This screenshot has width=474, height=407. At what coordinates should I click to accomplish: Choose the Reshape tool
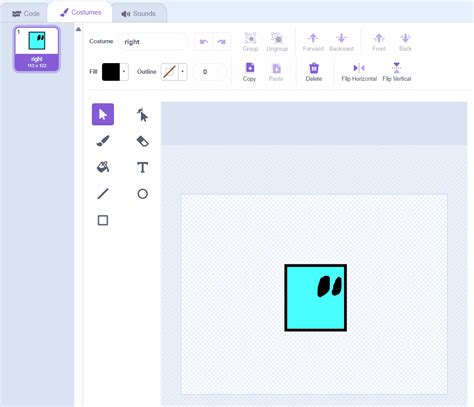(x=142, y=114)
